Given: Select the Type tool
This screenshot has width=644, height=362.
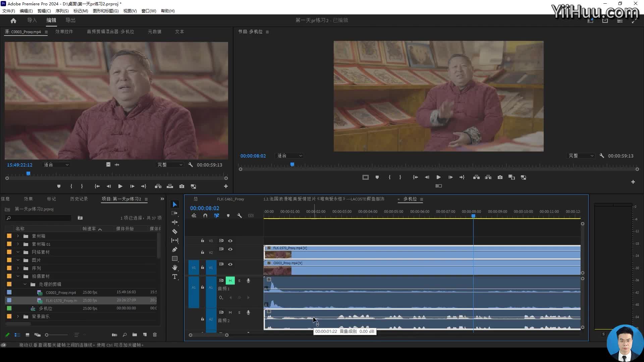Looking at the screenshot, I should click(175, 277).
